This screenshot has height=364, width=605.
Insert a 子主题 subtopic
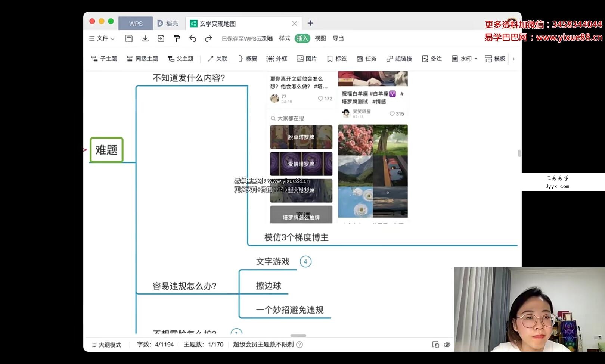104,59
